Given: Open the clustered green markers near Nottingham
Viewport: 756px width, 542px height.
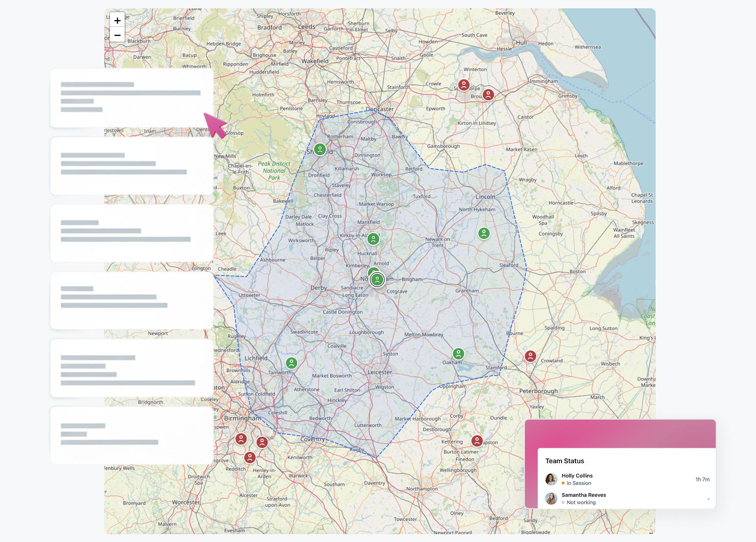Looking at the screenshot, I should coord(377,280).
